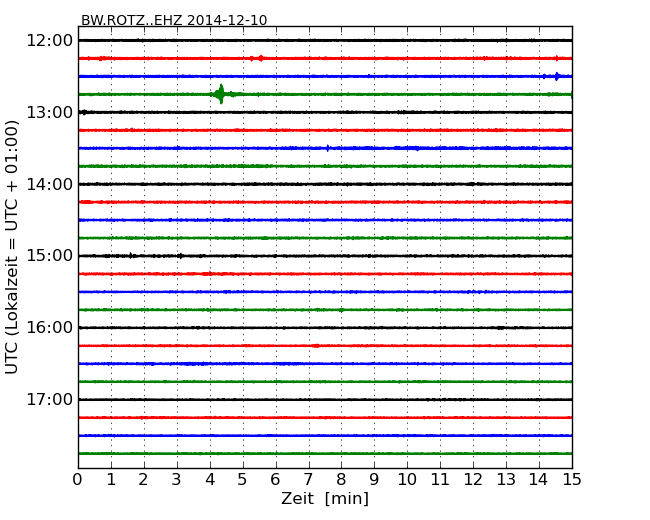Click the 13 minute tick label
Screen dimensions: 650x520
pos(506,479)
